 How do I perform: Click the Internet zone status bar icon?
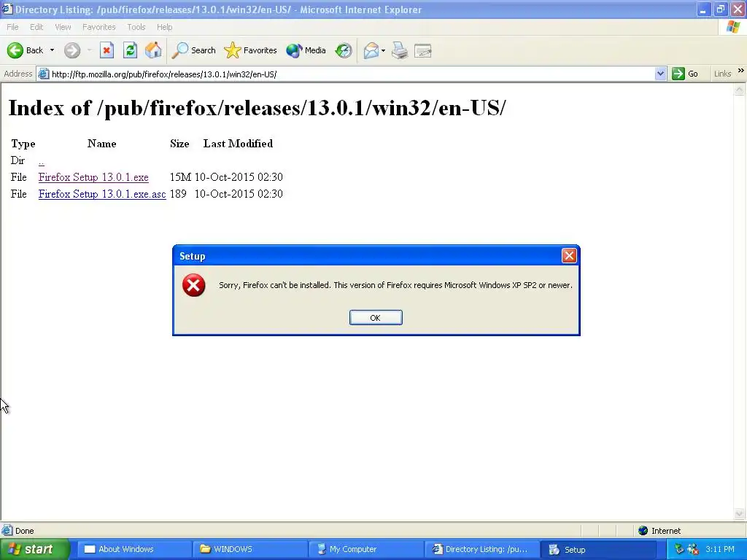tap(643, 531)
